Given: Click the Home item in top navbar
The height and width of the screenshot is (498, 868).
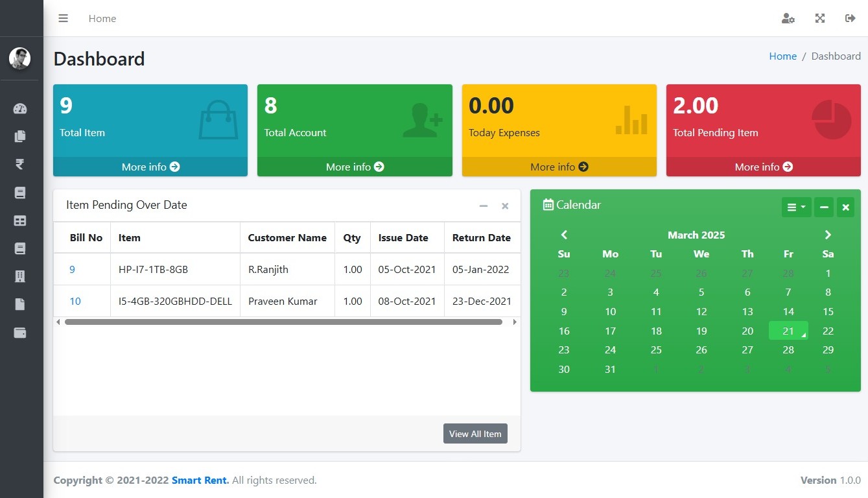Looking at the screenshot, I should coord(102,19).
